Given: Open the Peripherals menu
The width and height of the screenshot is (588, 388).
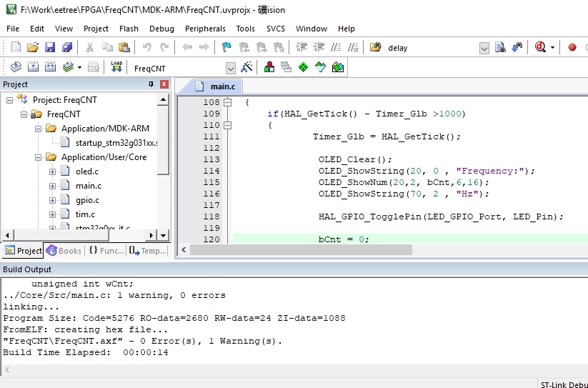Looking at the screenshot, I should pyautogui.click(x=205, y=29).
